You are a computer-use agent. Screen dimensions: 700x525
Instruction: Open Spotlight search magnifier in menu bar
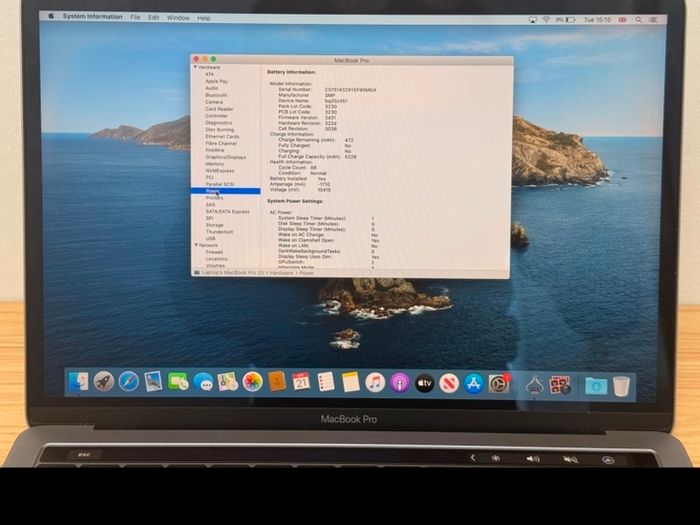638,20
